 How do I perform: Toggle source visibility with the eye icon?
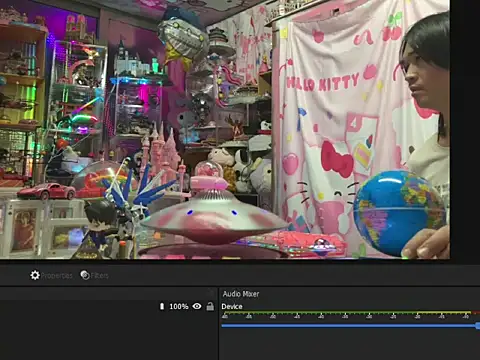point(197,306)
